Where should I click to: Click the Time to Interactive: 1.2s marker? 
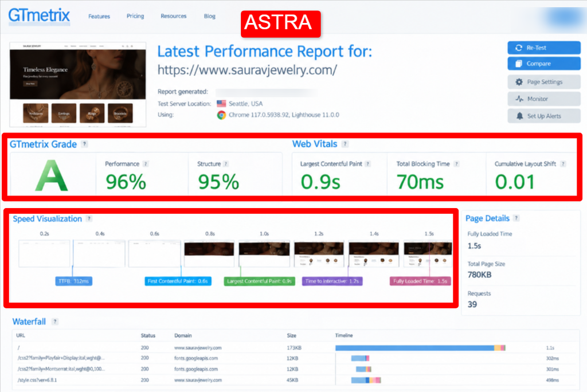point(332,281)
